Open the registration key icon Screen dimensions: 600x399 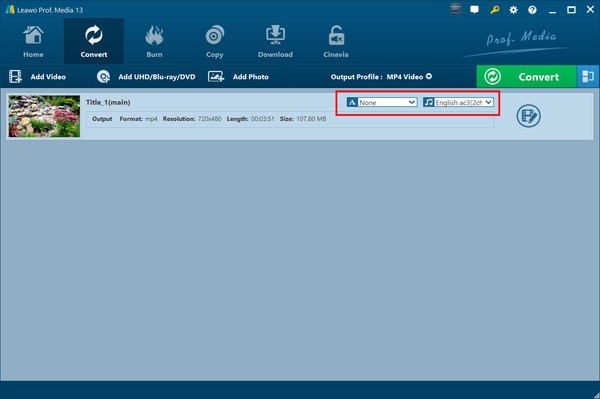pos(494,10)
